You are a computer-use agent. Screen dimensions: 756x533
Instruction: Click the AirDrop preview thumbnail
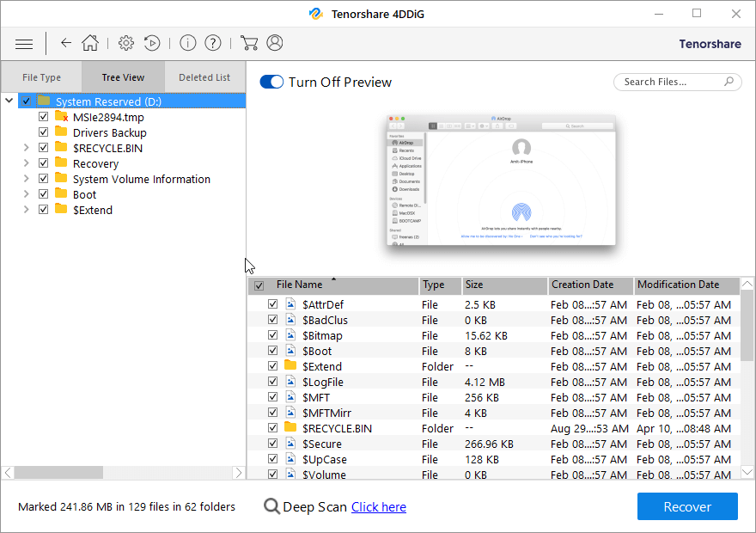(501, 180)
